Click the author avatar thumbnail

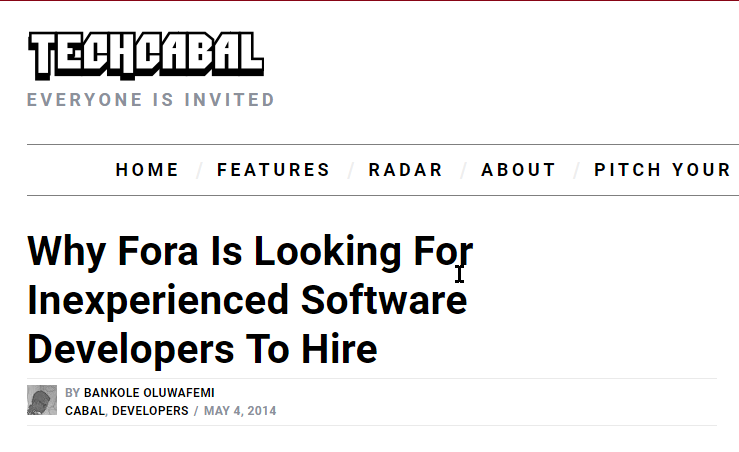pyautogui.click(x=42, y=400)
